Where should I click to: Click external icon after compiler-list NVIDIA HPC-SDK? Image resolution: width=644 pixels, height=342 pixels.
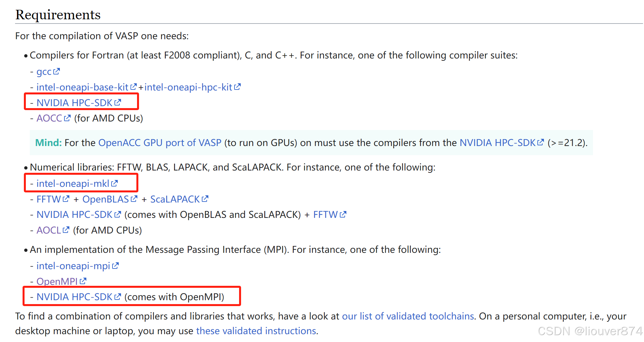click(x=118, y=103)
